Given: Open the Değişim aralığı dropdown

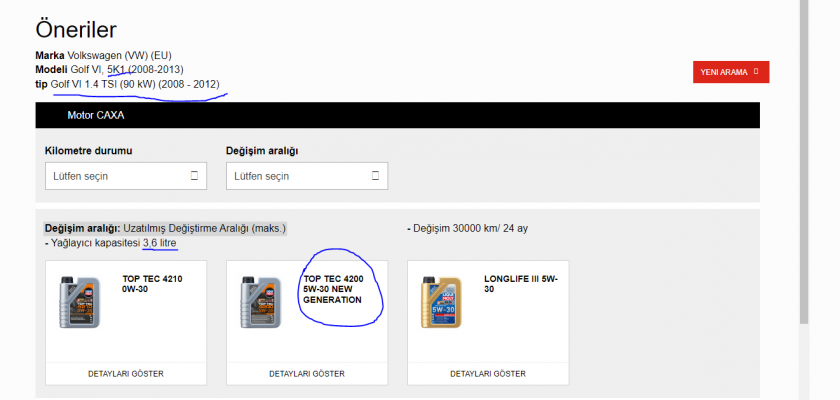Looking at the screenshot, I should (307, 176).
